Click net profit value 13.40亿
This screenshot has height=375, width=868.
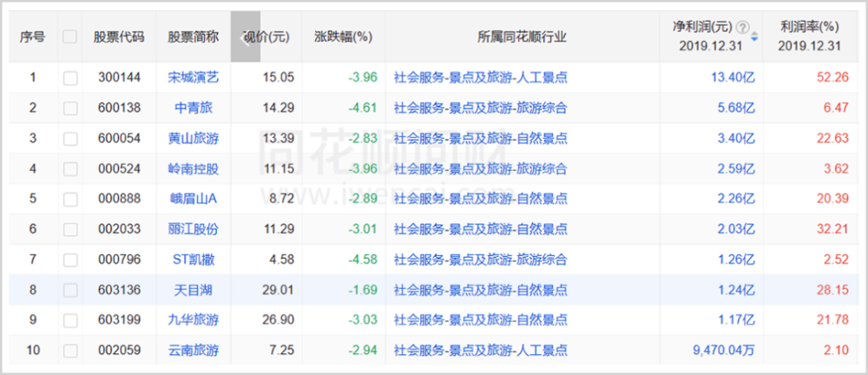[x=733, y=77]
